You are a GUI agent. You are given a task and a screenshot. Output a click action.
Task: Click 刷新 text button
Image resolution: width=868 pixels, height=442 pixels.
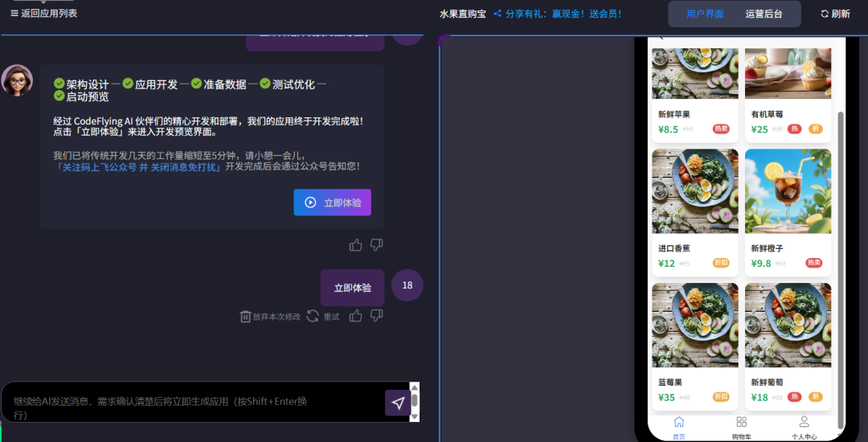(x=841, y=14)
